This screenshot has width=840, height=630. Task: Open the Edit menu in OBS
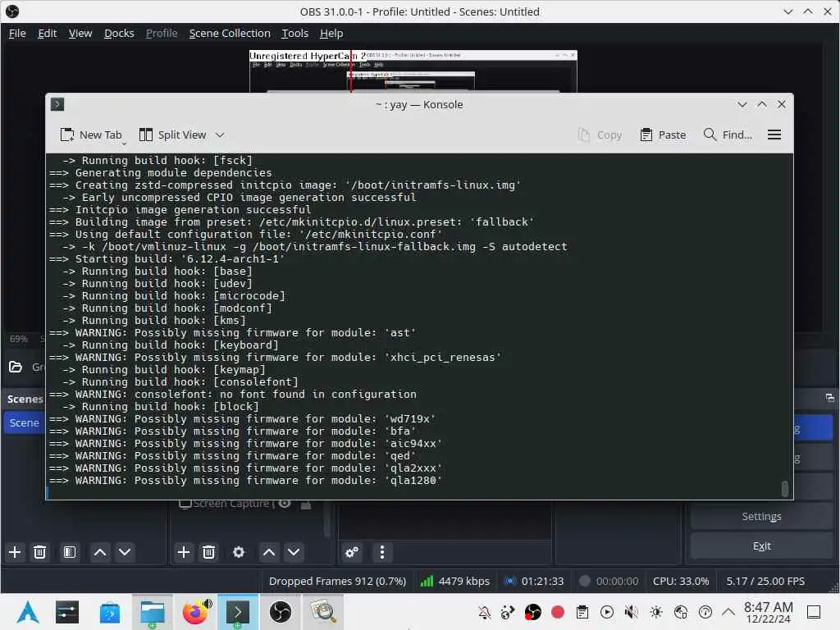pyautogui.click(x=47, y=33)
